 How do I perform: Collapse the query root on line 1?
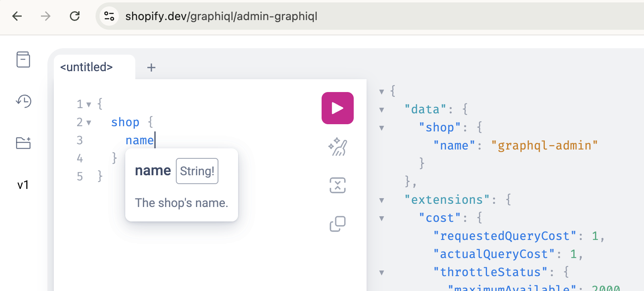[x=89, y=105]
